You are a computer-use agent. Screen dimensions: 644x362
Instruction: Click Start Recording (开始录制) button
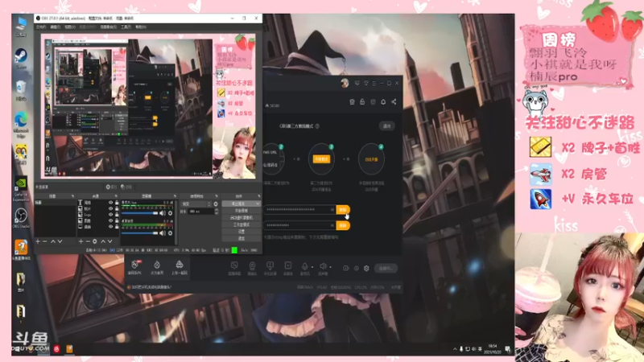[x=242, y=211]
